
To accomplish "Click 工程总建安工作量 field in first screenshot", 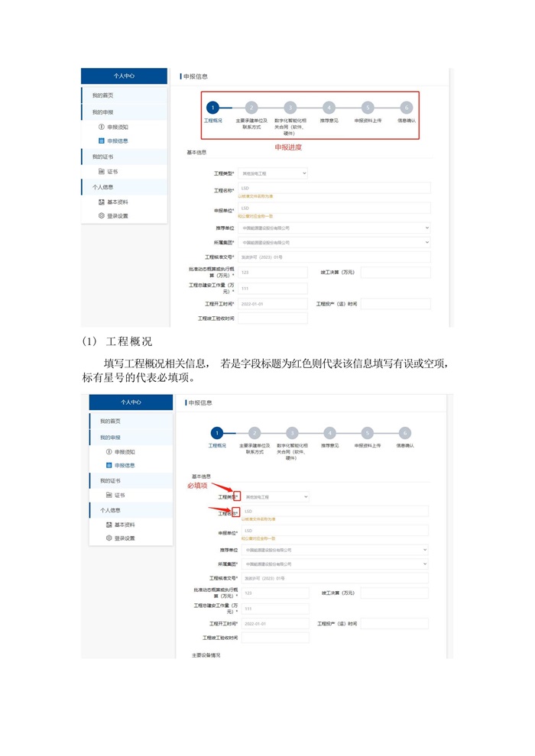I will click(273, 289).
